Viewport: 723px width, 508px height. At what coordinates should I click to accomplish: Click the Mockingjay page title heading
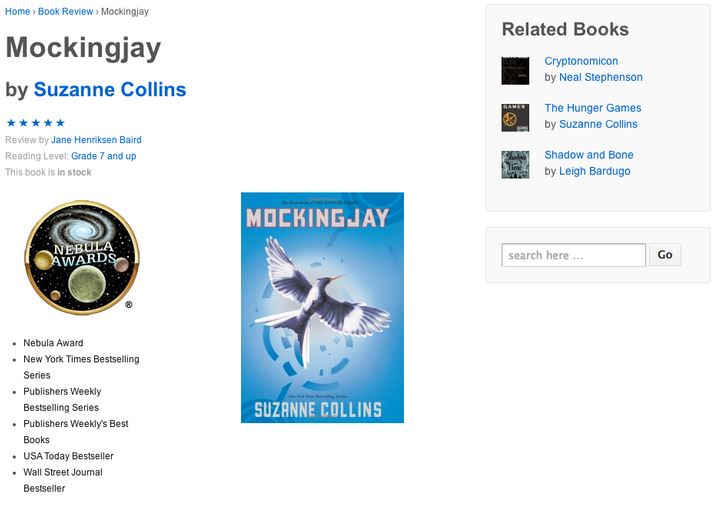[x=83, y=47]
